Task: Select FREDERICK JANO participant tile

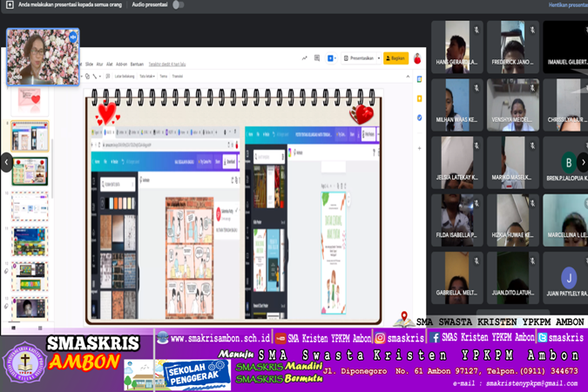Action: pos(513,47)
